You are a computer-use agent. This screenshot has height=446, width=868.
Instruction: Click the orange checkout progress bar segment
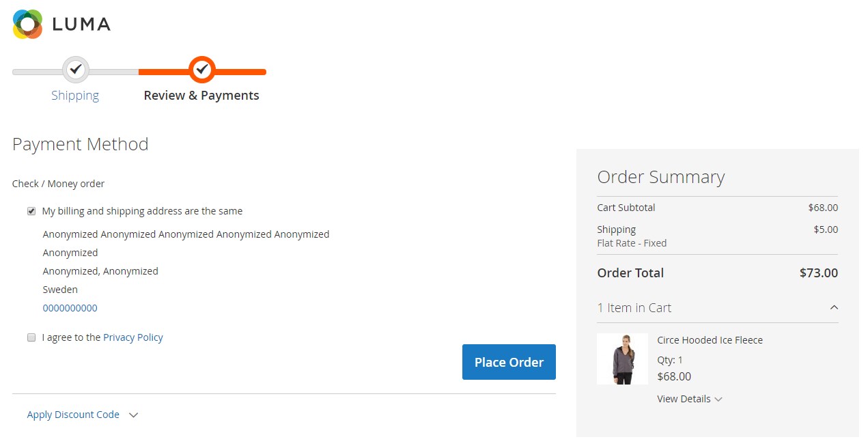(239, 72)
